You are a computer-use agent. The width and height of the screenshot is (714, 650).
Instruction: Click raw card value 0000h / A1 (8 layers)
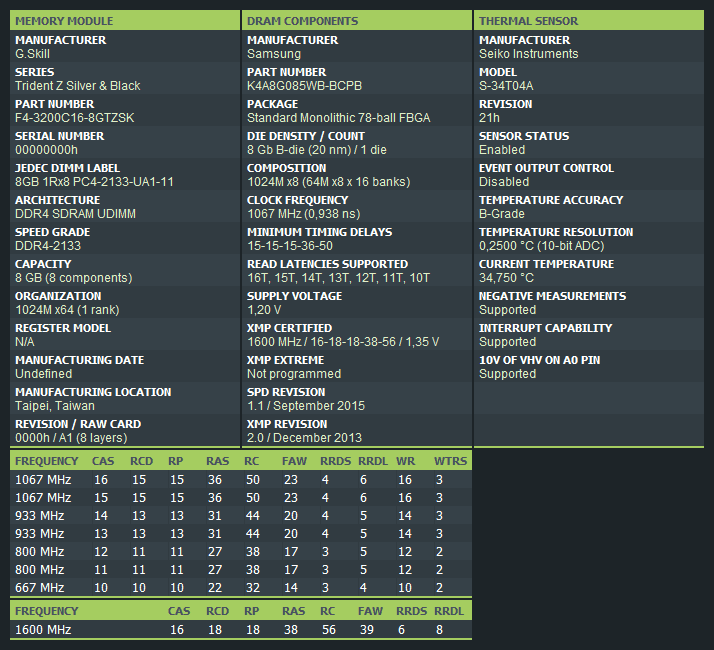pyautogui.click(x=71, y=438)
